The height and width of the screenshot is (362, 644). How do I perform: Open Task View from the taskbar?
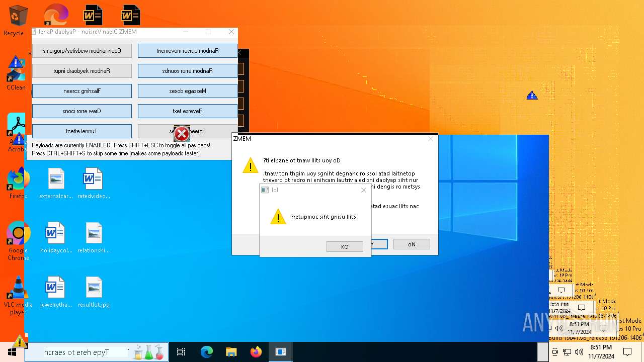click(x=181, y=352)
